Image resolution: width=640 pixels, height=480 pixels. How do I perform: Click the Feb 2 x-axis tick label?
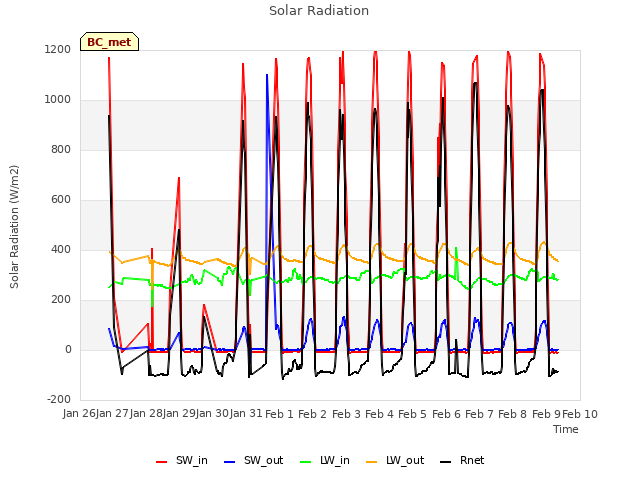[x=313, y=414]
